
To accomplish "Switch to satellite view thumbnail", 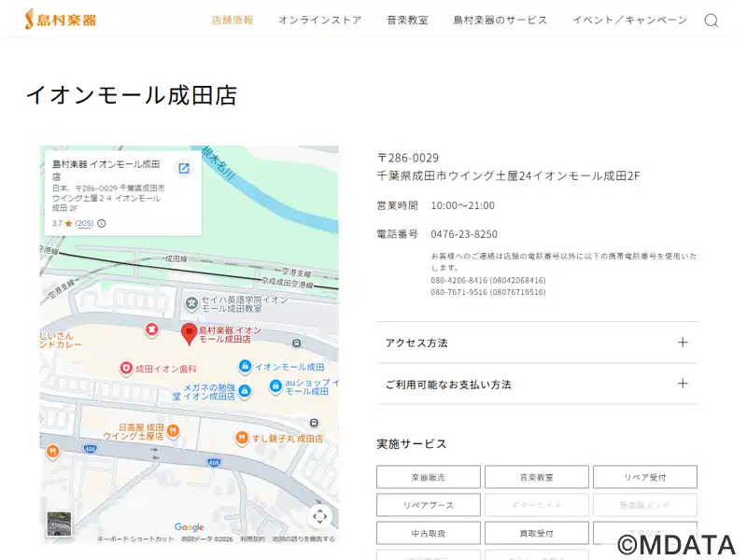I will click(59, 524).
